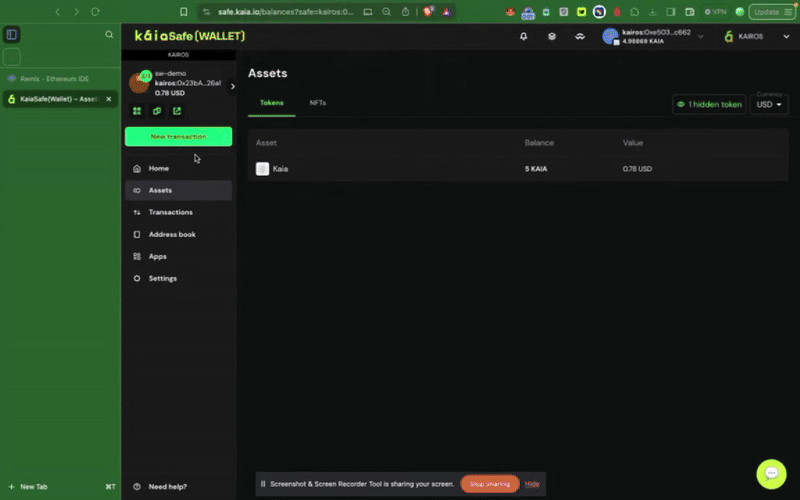
Task: Toggle the browser sidebar panel icon
Action: click(12, 34)
